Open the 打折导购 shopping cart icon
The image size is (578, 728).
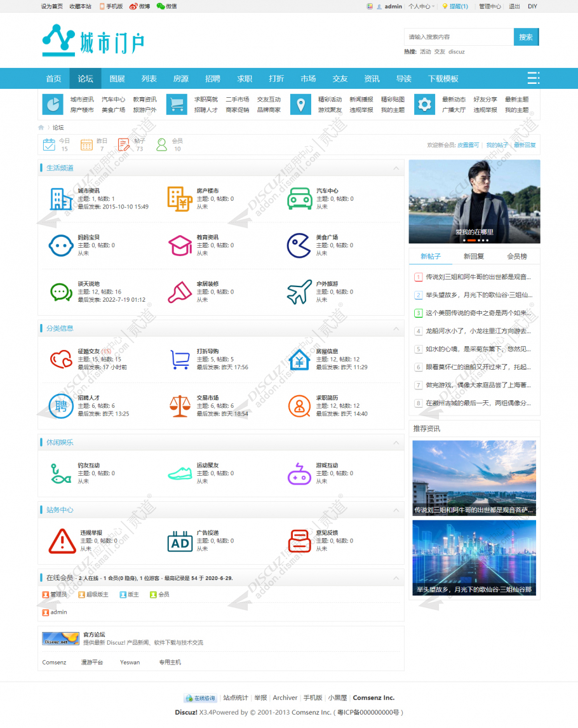tap(180, 360)
